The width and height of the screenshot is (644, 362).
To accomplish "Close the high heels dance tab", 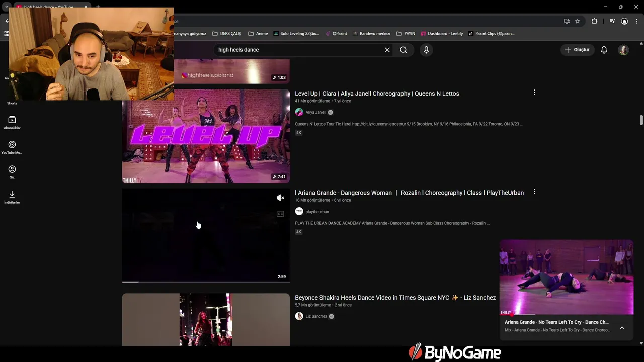I will pyautogui.click(x=86, y=7).
